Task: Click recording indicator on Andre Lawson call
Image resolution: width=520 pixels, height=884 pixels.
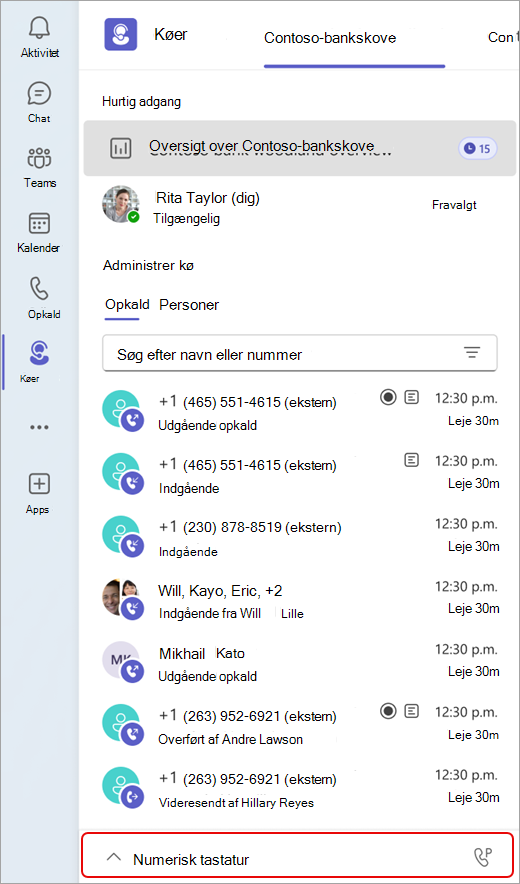Action: [x=387, y=711]
